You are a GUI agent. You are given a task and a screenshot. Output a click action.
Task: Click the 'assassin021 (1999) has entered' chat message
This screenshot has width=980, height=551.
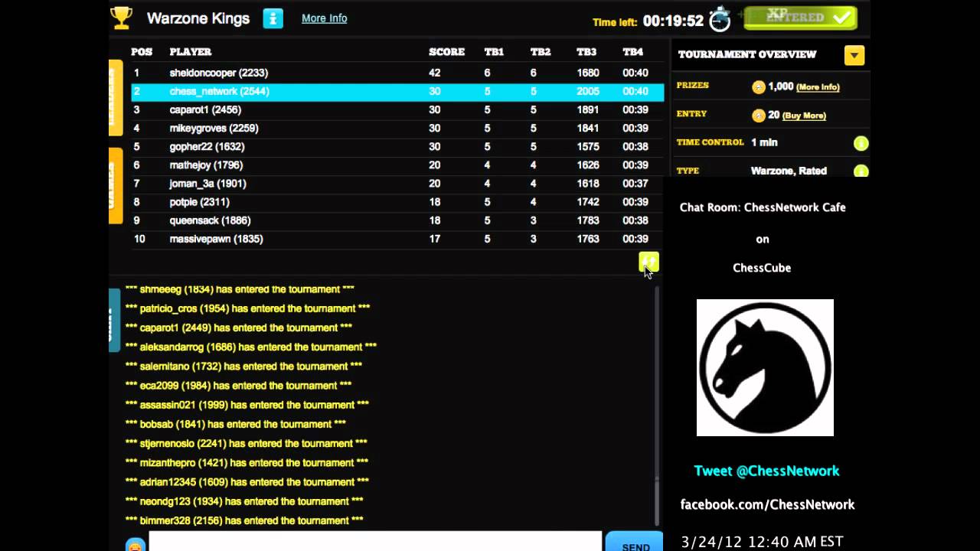[x=247, y=405]
